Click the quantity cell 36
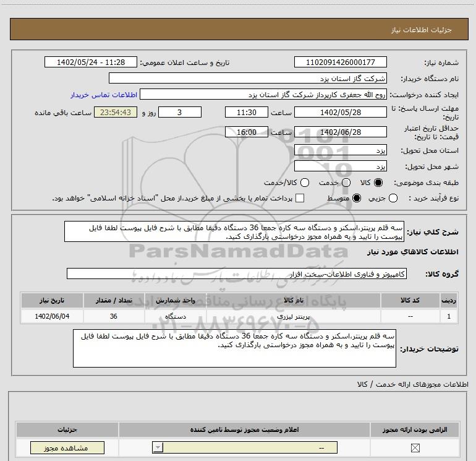Screen dimensions: 476x461 114,316
